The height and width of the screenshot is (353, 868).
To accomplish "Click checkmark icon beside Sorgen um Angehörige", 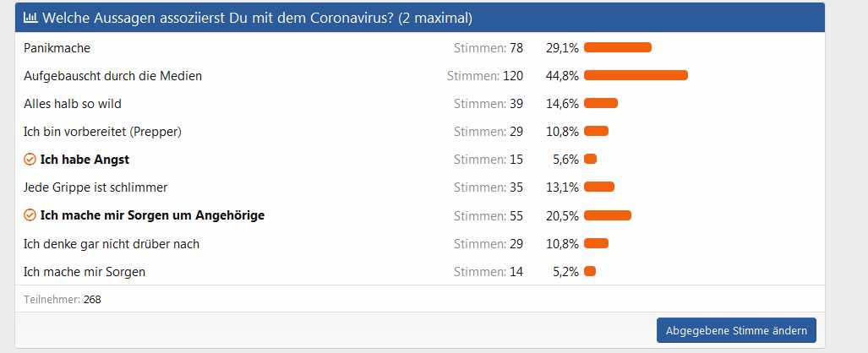I will click(30, 216).
